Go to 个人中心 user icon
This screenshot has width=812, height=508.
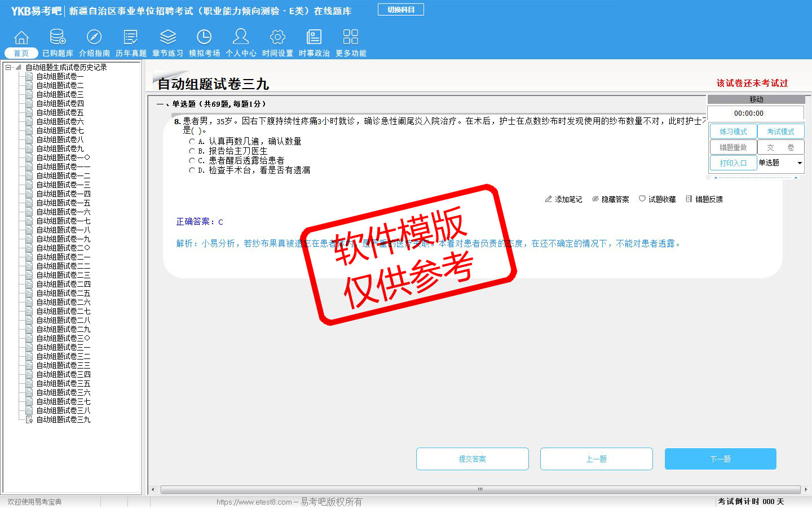[241, 37]
